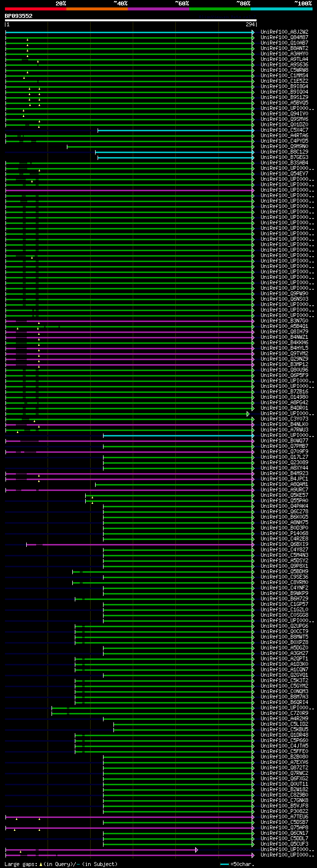The image size is (317, 868).
Task: Select the UniRef100_A7TEU6 hit
Action: tap(284, 817)
